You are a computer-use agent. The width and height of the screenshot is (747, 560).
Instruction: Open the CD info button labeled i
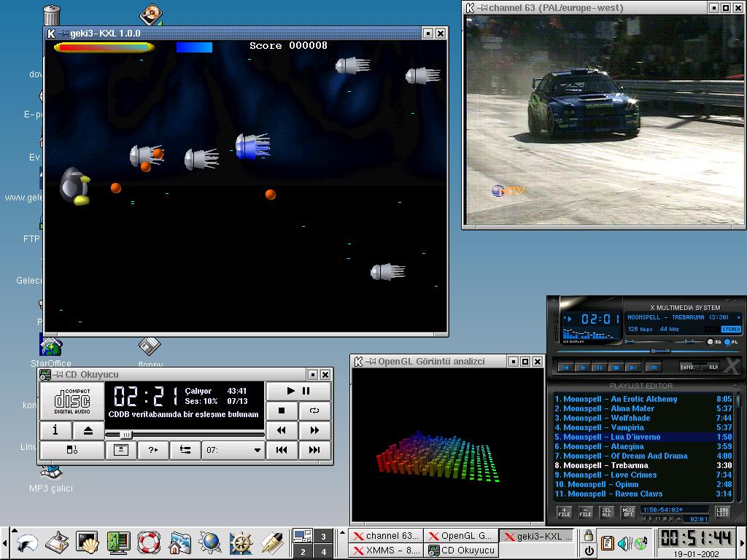(55, 431)
